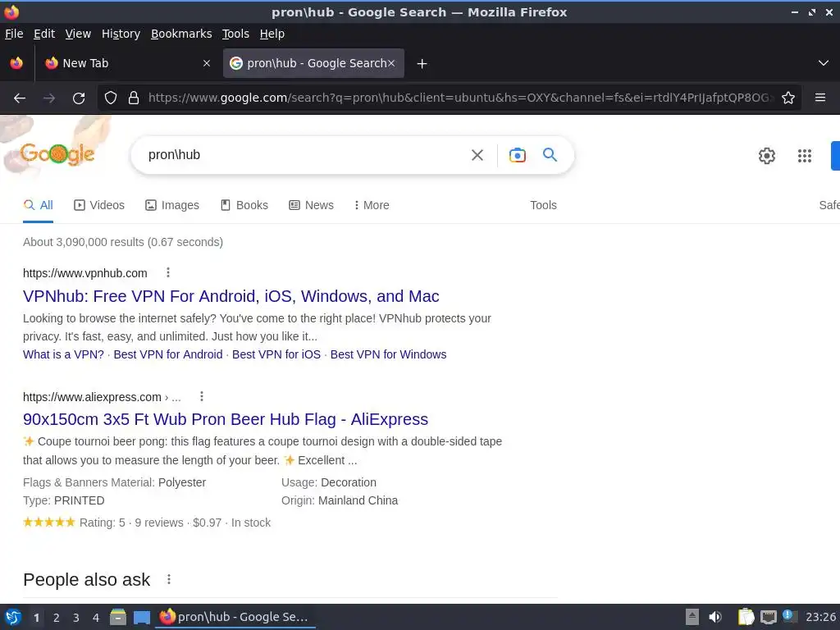Select the All results tab

point(38,205)
